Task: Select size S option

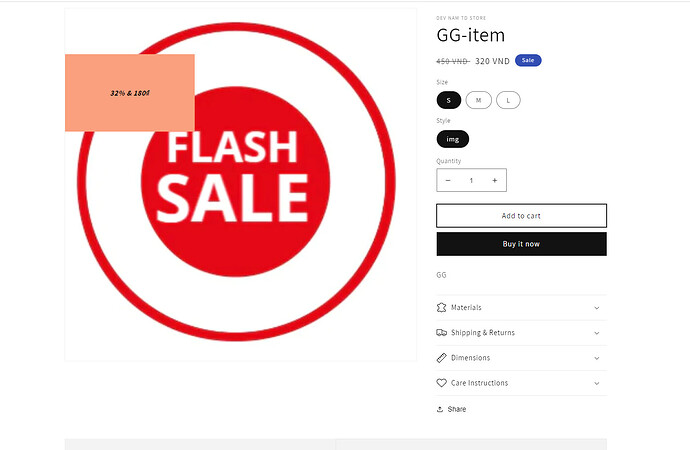Action: [449, 100]
